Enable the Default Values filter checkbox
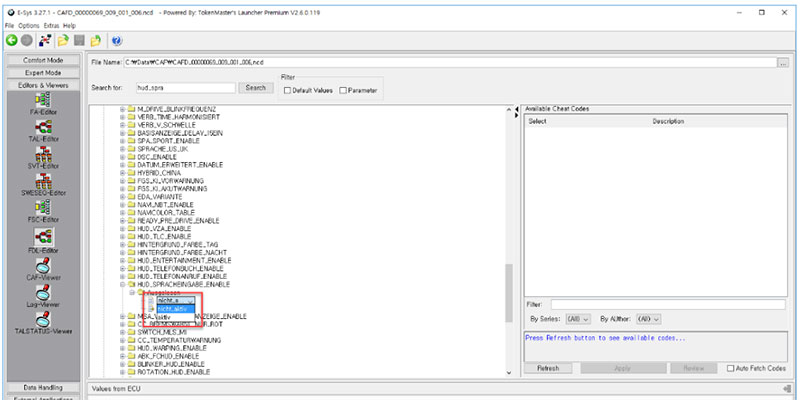This screenshot has height=400, width=800. point(287,90)
